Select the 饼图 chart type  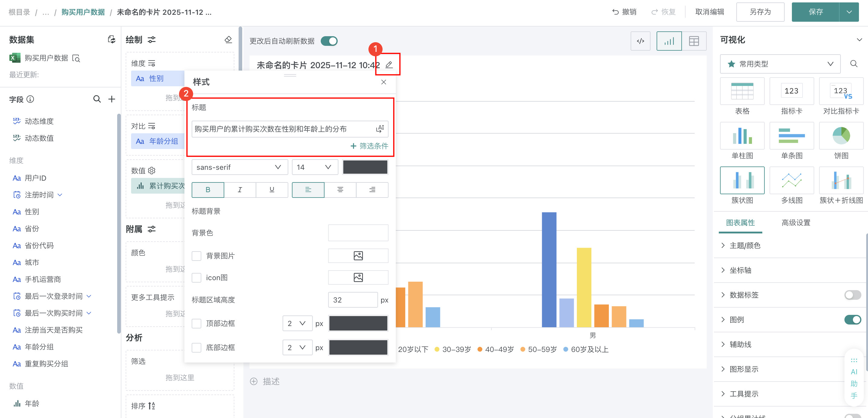841,136
